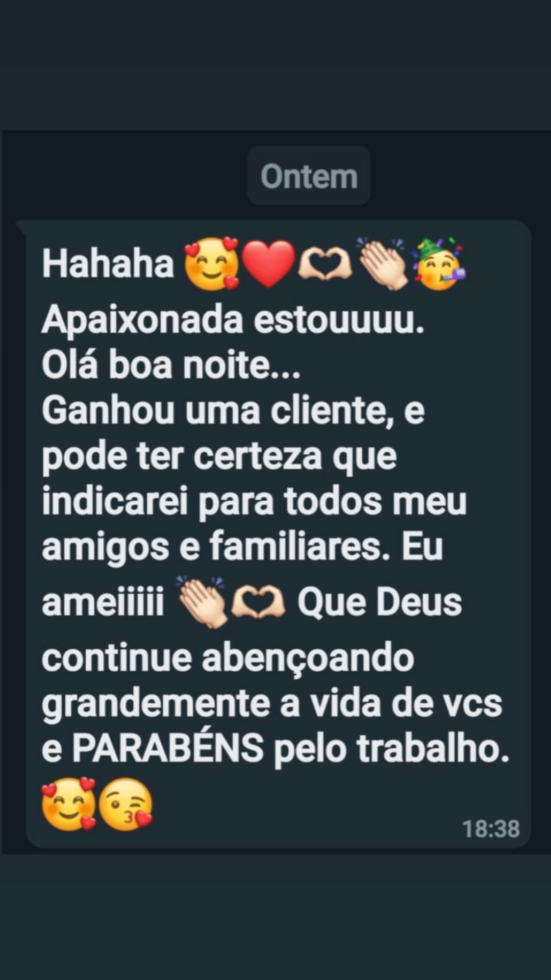Select the Apaixonada estouuuu line
Viewport: 551px width, 980px height.
[233, 321]
